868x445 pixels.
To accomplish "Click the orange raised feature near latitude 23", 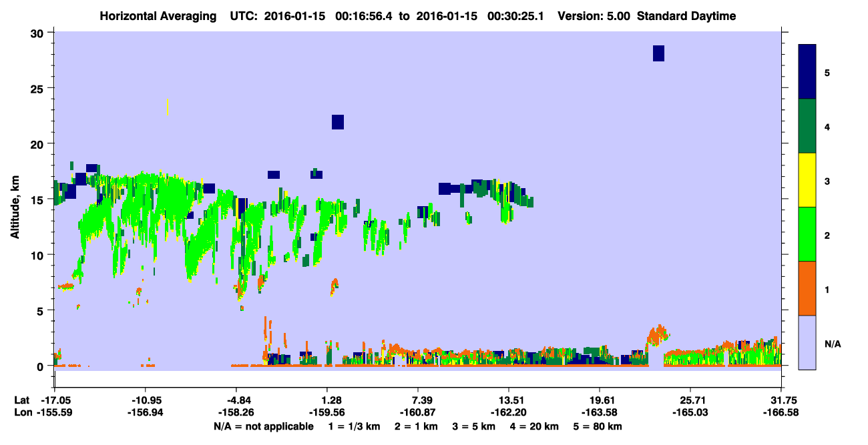I will coord(658,335).
